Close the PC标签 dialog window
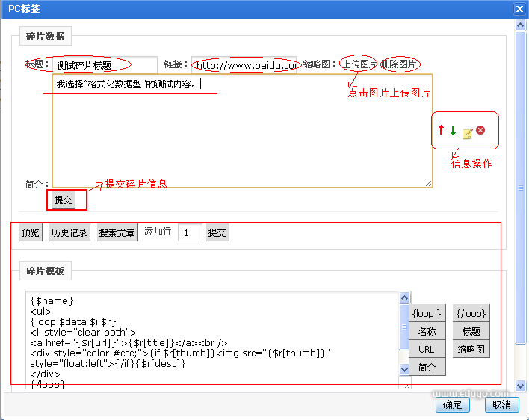 pyautogui.click(x=519, y=9)
